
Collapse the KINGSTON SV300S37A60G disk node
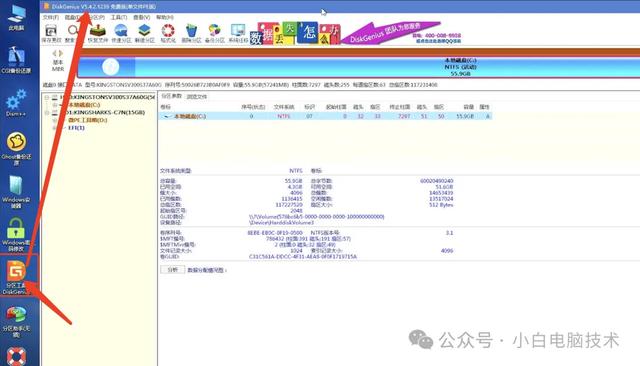pos(47,97)
